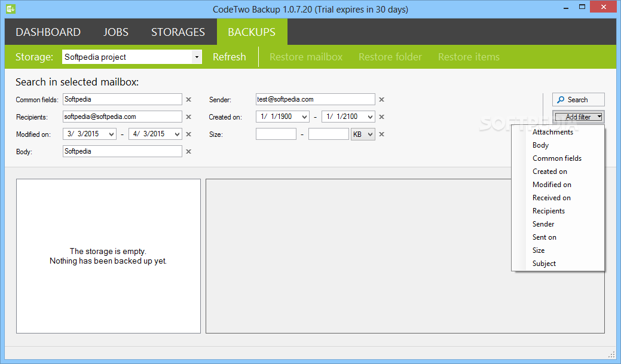Open the Modified on start date 3/3/2015 picker
The height and width of the screenshot is (364, 621).
pyautogui.click(x=111, y=134)
